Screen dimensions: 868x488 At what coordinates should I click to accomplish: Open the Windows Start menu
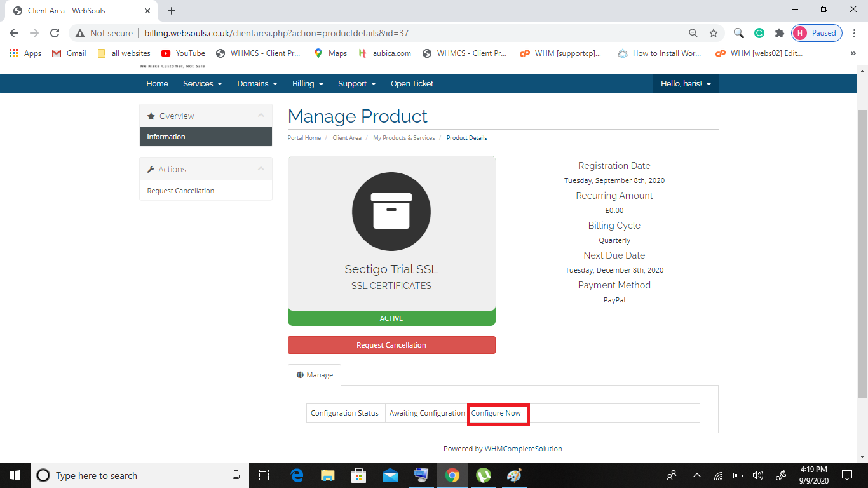click(x=15, y=475)
